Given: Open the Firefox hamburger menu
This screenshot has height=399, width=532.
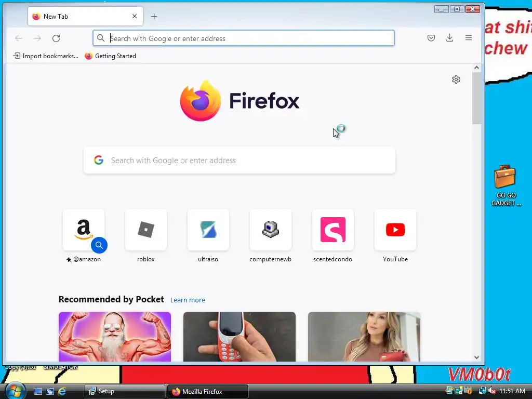Looking at the screenshot, I should coord(469,38).
